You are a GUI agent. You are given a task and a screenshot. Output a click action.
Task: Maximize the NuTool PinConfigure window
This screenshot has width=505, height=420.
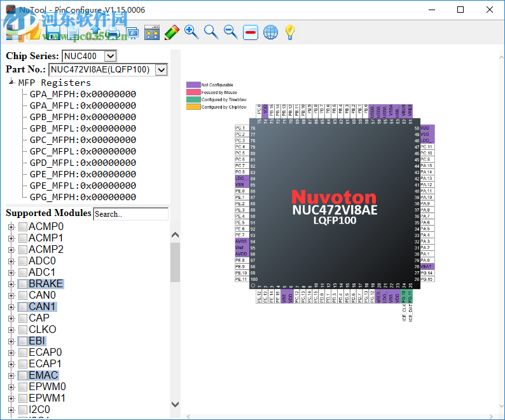pos(460,10)
